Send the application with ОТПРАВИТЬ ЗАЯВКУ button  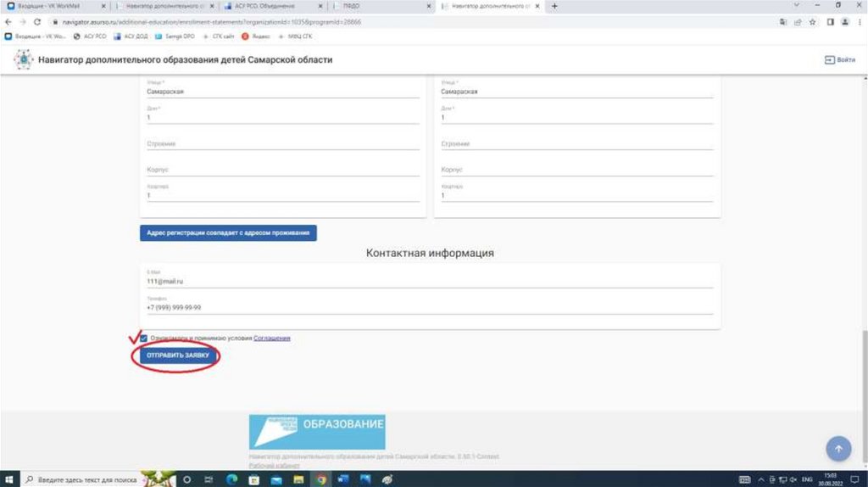tap(178, 355)
